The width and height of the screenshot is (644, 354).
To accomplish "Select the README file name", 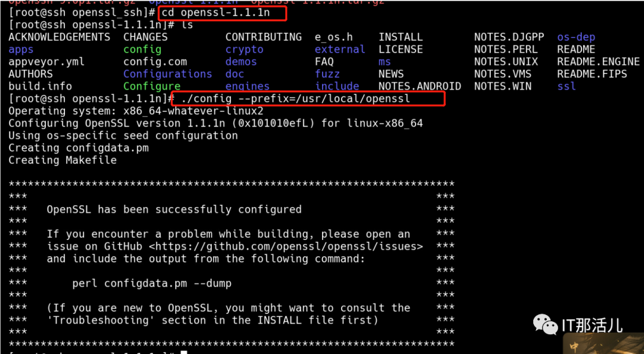I will pyautogui.click(x=576, y=50).
